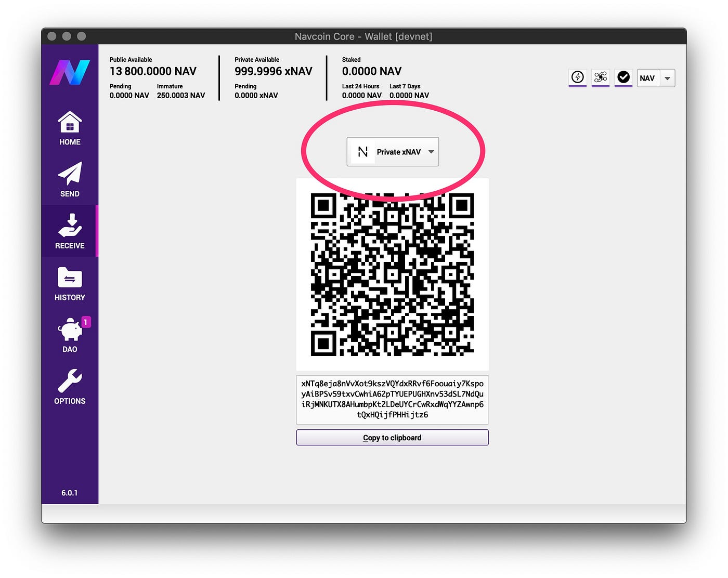The image size is (728, 578).
Task: Click the xNAV address text box
Action: click(x=392, y=399)
